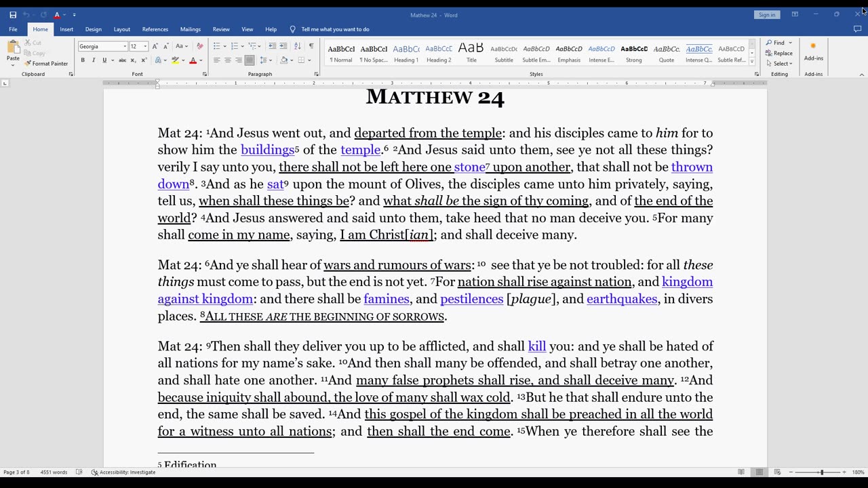Expand the numbering list dropdown arrow
The width and height of the screenshot is (868, 488).
(x=242, y=46)
